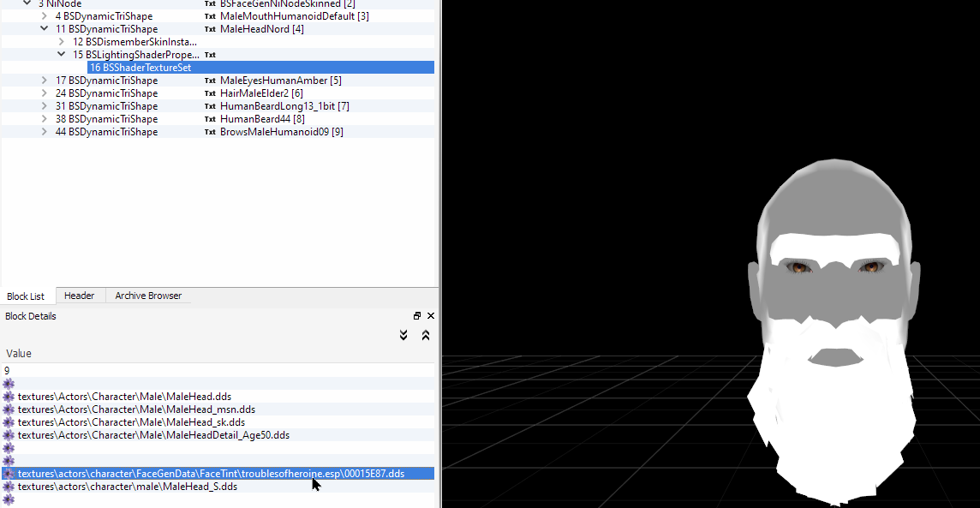
Task: Select the MaleHead_S.dds texture path
Action: [128, 486]
